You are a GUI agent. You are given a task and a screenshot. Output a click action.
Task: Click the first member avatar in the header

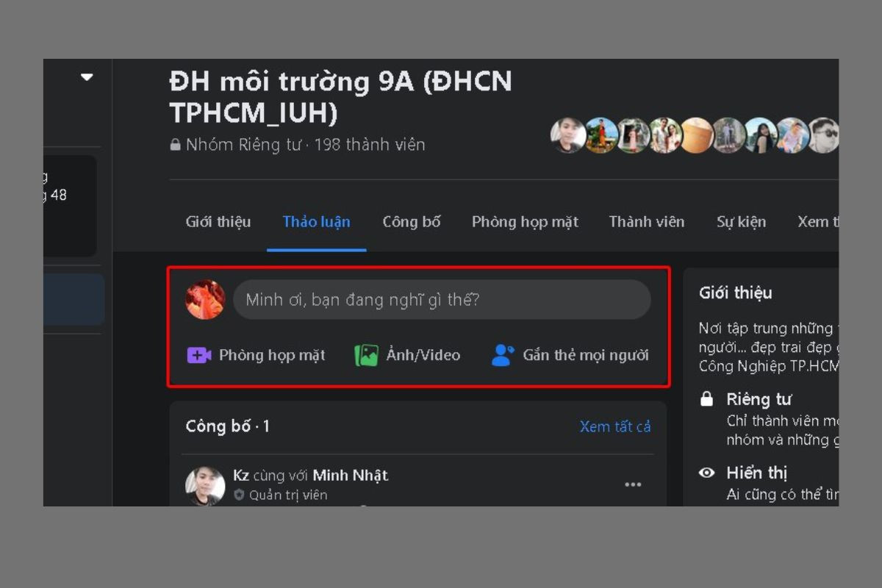pyautogui.click(x=568, y=135)
